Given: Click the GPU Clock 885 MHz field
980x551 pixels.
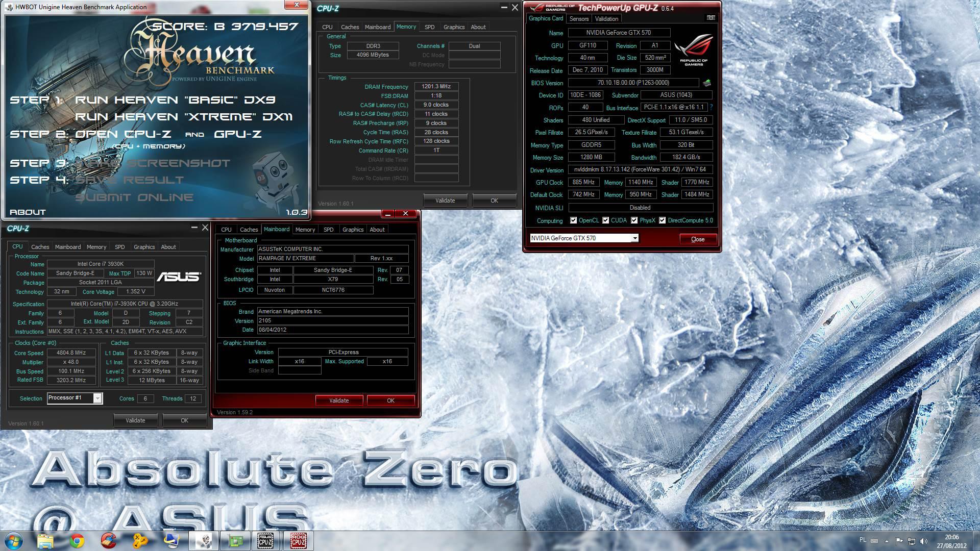Looking at the screenshot, I should pyautogui.click(x=583, y=182).
